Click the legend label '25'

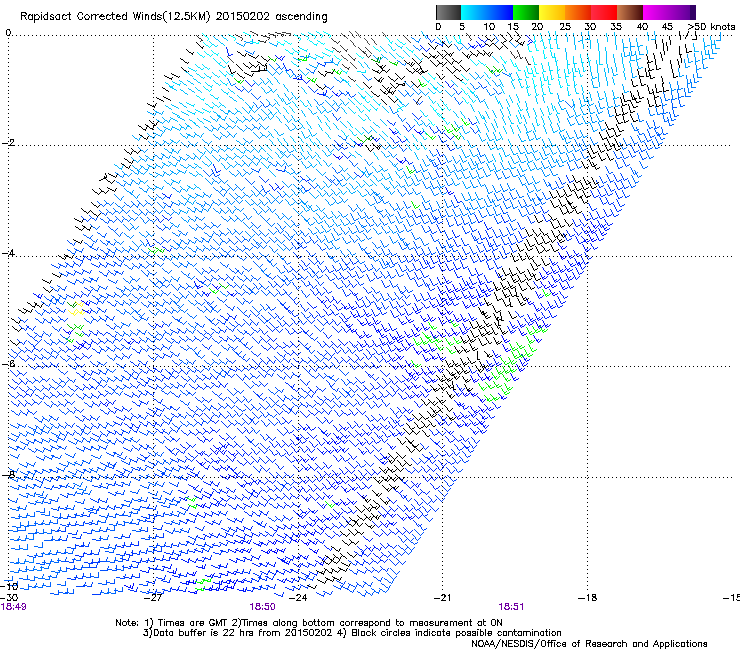(x=565, y=27)
